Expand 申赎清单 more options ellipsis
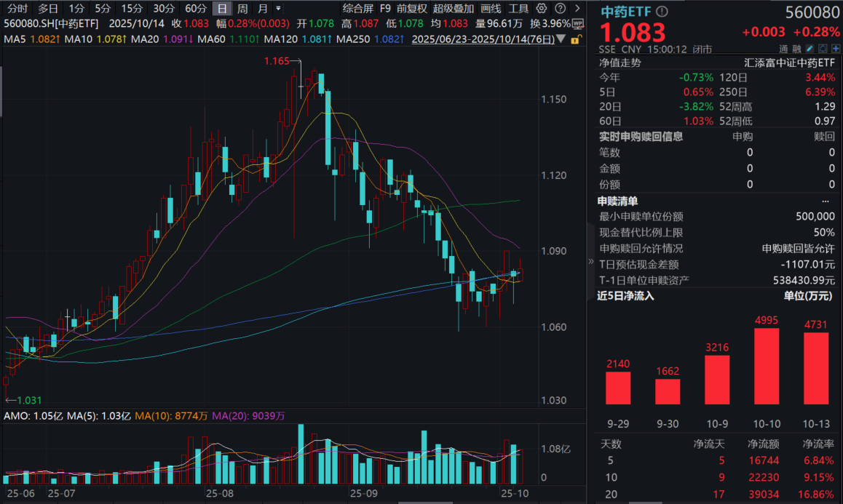843x504 pixels. [825, 201]
